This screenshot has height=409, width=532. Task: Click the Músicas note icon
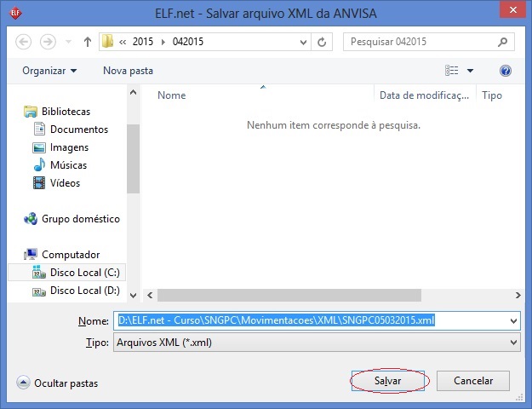pos(39,164)
